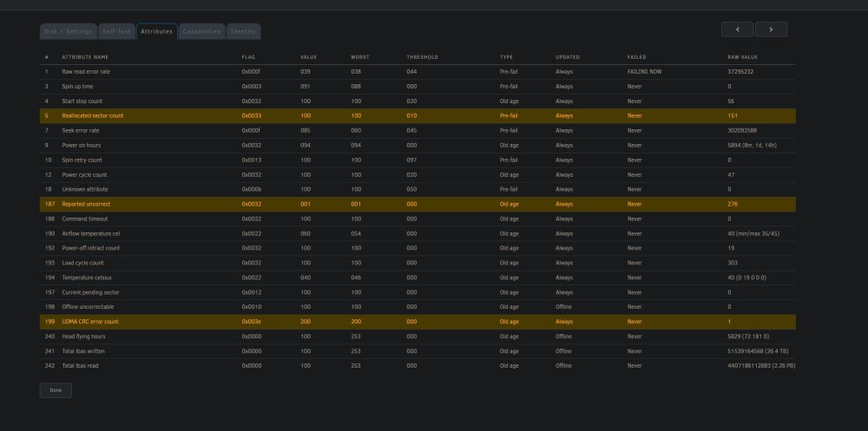Click threshold 097 in Spin retry row

tap(411, 160)
